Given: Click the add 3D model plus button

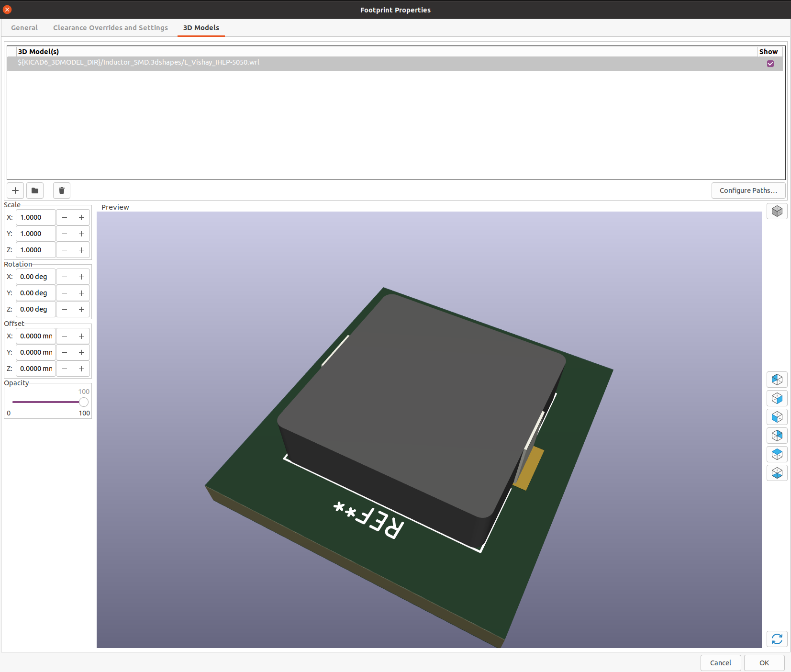Looking at the screenshot, I should coord(15,190).
